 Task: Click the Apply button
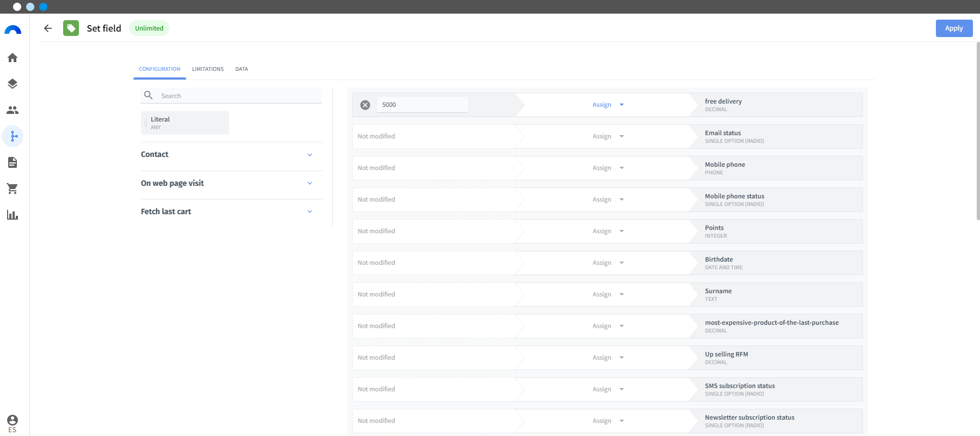coord(954,28)
